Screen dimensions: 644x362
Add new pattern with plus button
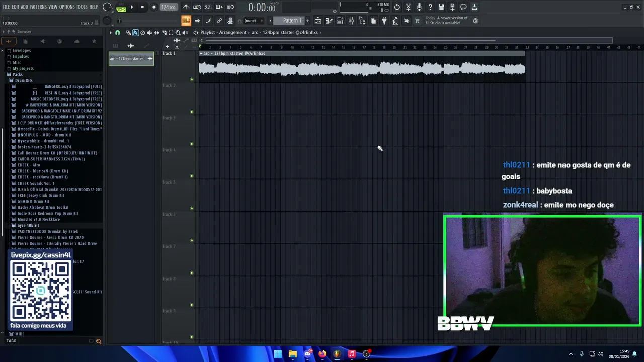click(308, 21)
